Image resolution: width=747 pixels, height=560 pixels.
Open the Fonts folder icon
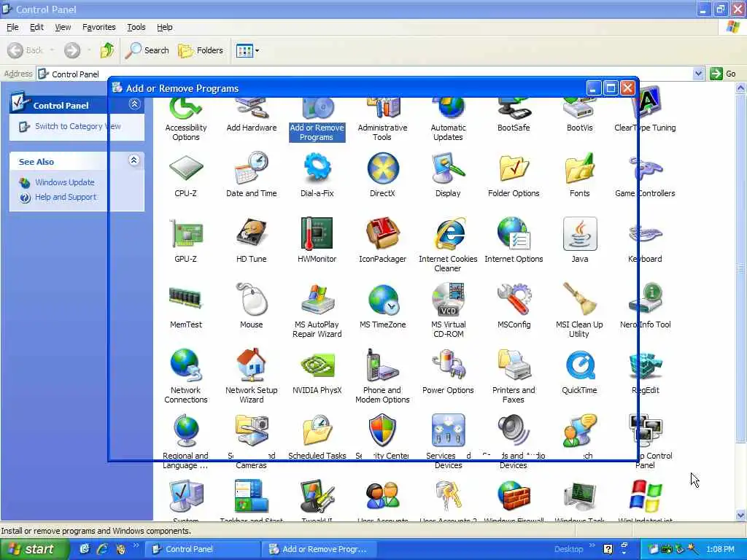point(579,168)
